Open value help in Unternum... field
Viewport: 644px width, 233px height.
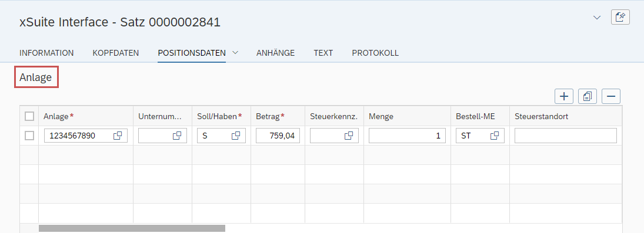coord(177,136)
